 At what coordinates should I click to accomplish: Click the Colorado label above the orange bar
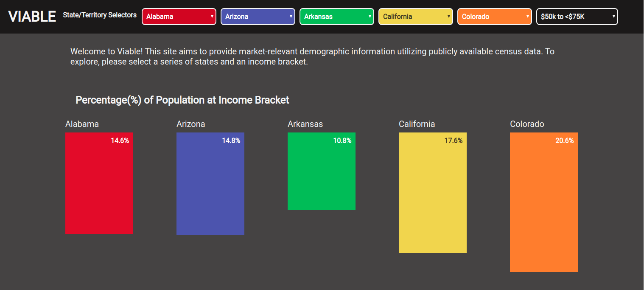(527, 124)
